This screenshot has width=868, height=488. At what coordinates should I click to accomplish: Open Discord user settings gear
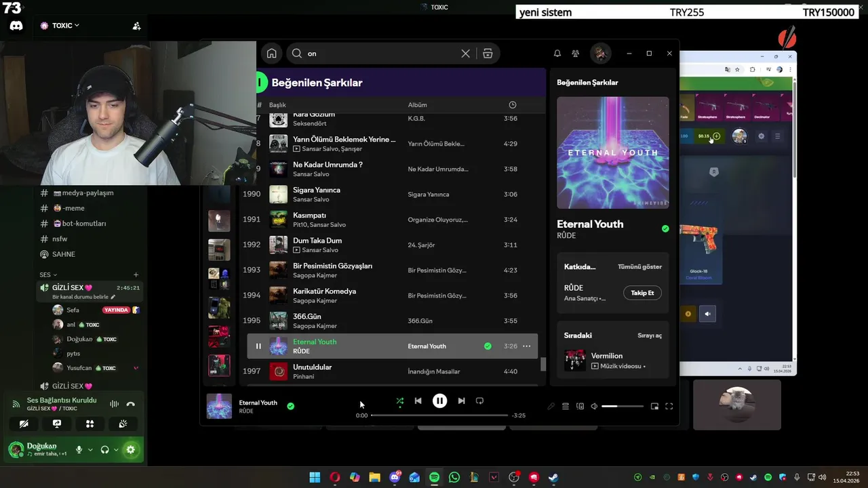pos(131,449)
